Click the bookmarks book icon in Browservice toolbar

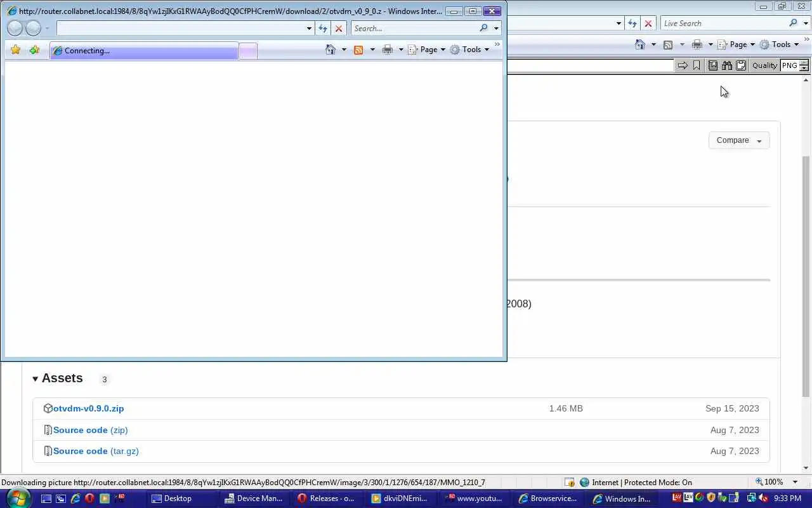(713, 65)
